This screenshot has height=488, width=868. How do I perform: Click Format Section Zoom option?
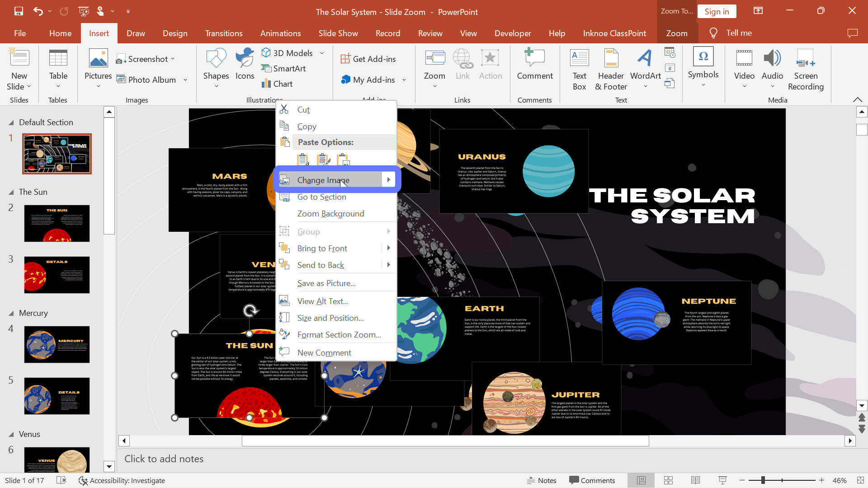pos(339,334)
